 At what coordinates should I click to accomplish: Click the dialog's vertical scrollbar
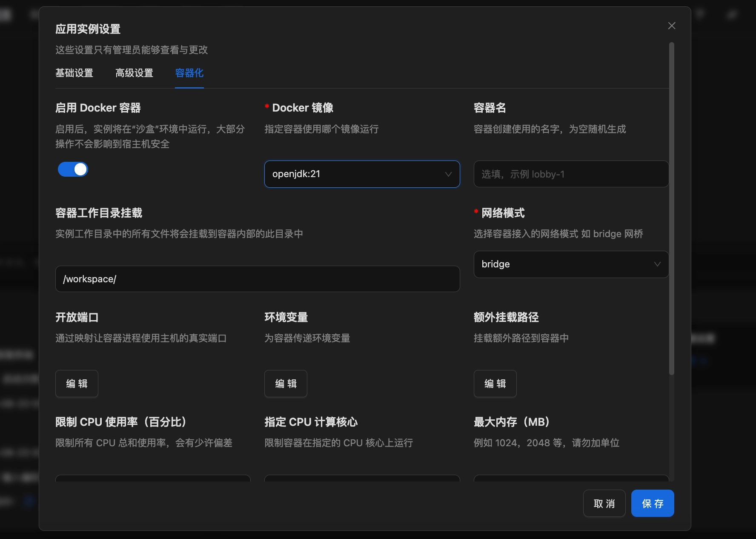(x=672, y=209)
